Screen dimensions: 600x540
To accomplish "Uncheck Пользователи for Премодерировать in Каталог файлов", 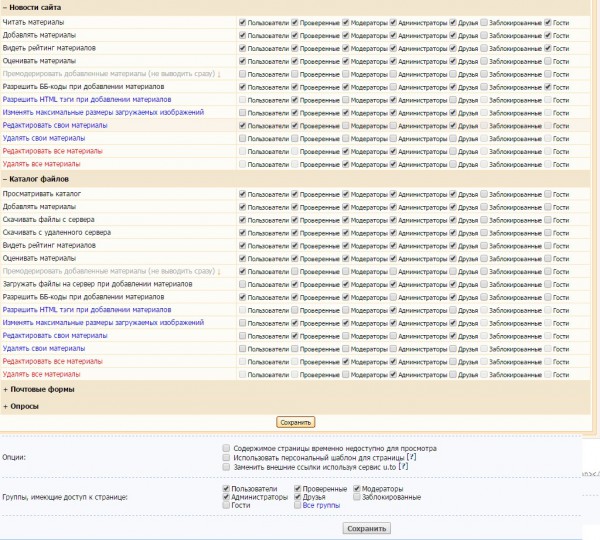I will [242, 271].
